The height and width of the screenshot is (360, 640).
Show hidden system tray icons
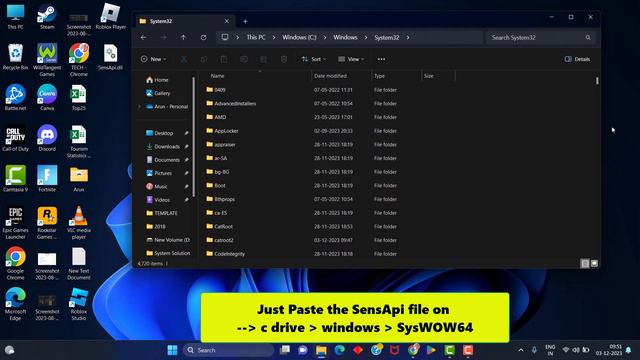click(521, 350)
